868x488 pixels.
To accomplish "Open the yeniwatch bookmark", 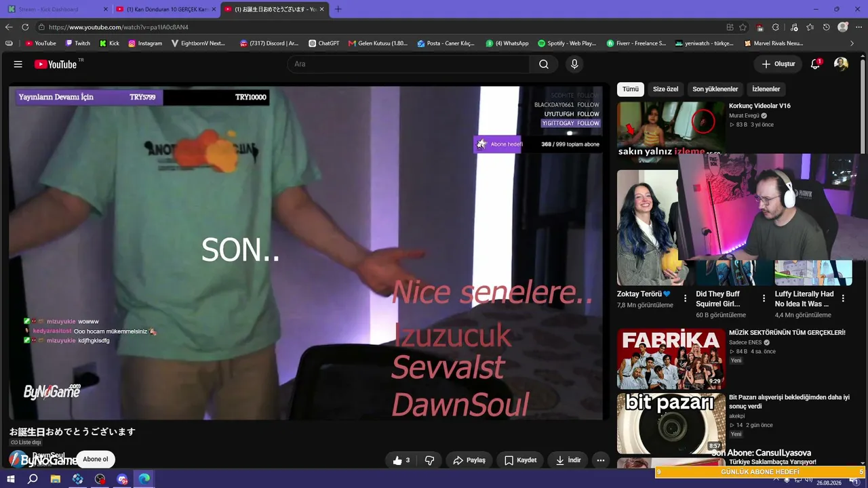I will 705,43.
